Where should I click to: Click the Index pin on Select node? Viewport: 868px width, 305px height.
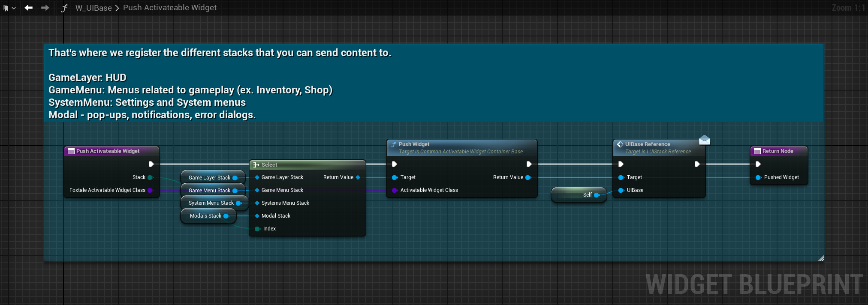257,229
